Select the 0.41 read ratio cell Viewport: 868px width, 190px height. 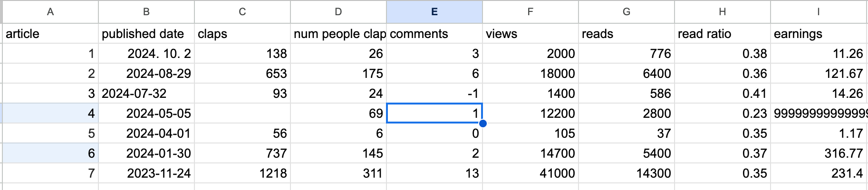tap(722, 94)
